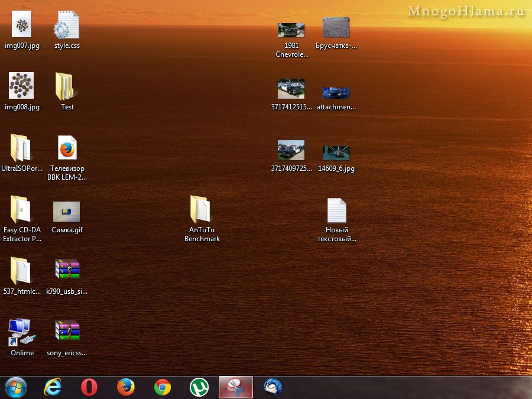
Task: Select the Симка.gif image file
Action: pos(67,212)
